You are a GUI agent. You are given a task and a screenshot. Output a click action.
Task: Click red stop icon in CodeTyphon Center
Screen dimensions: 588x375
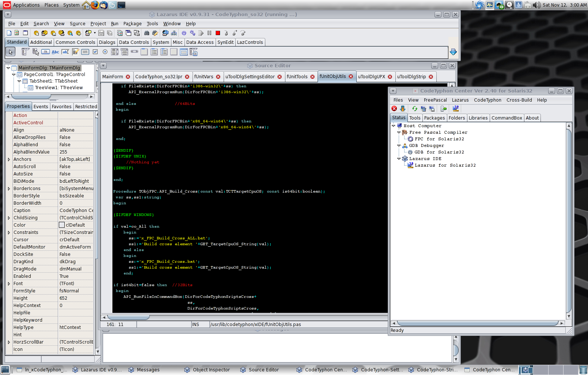coord(394,109)
